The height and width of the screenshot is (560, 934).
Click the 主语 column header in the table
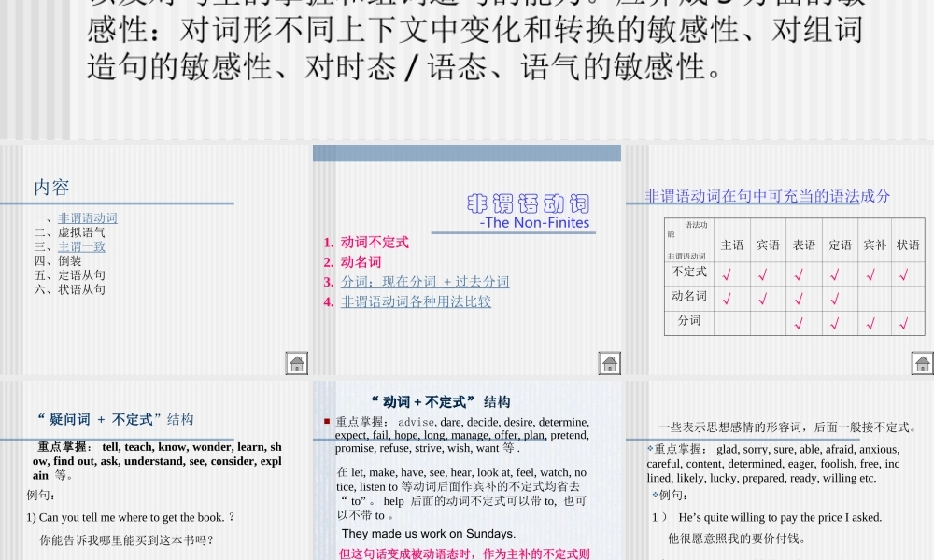click(732, 245)
